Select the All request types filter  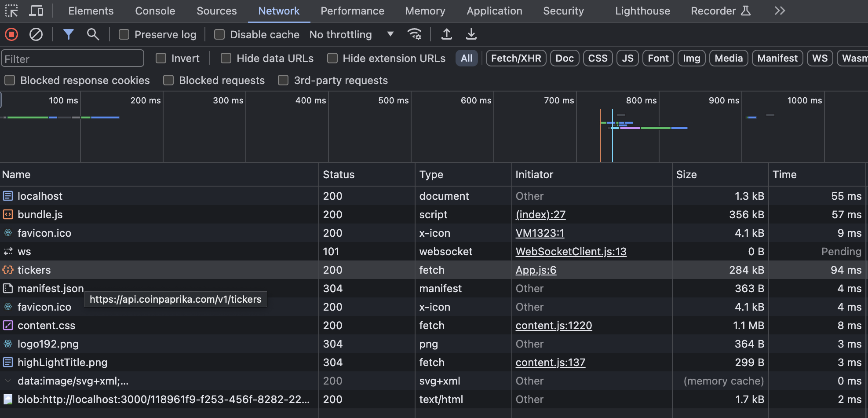click(467, 58)
